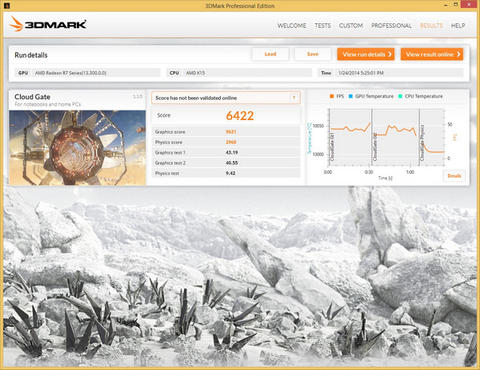Click the Save button
This screenshot has height=370, width=480.
[x=312, y=54]
